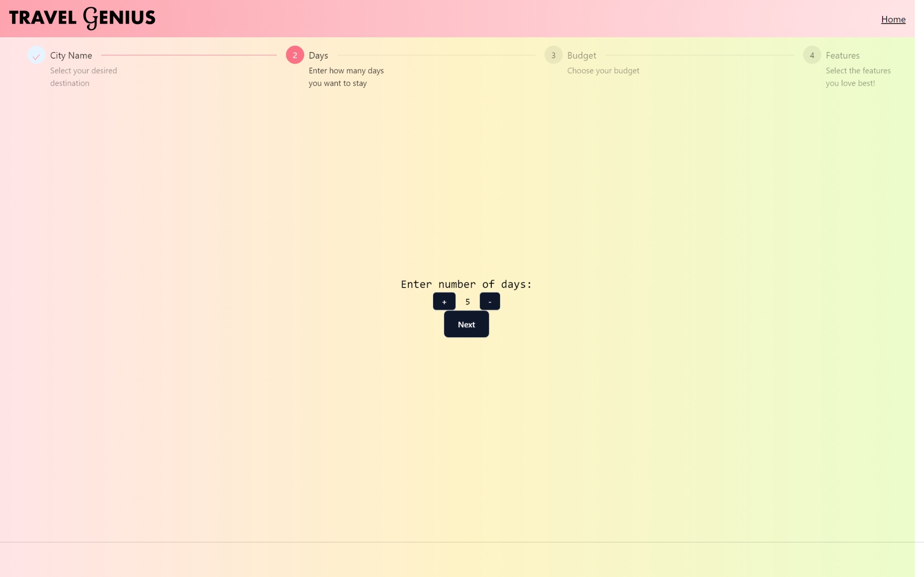This screenshot has height=577, width=924.
Task: Click the Travel Genius logo
Action: click(x=82, y=18)
